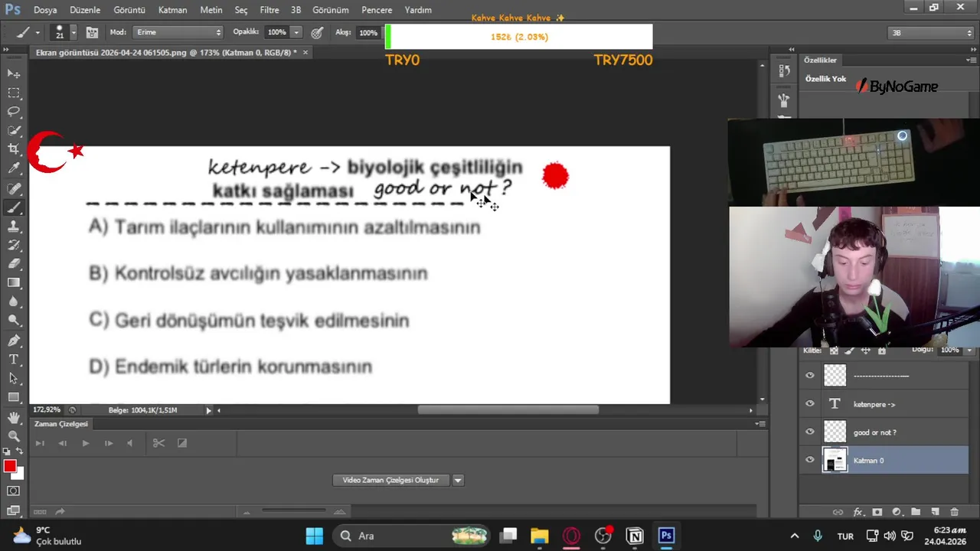Select the Pen tool

pyautogui.click(x=14, y=341)
